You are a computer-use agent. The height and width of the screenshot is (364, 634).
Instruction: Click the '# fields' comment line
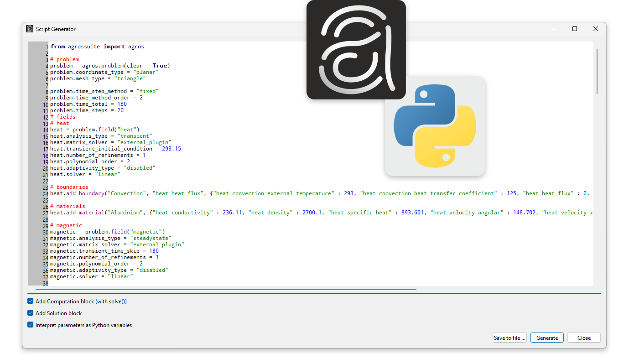click(63, 117)
